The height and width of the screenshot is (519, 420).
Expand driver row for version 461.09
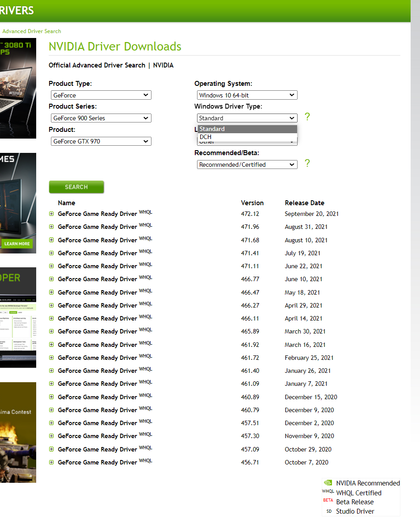(x=51, y=384)
